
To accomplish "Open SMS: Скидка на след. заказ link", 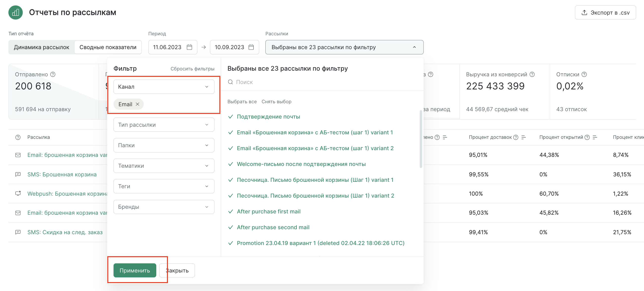I will 65,232.
